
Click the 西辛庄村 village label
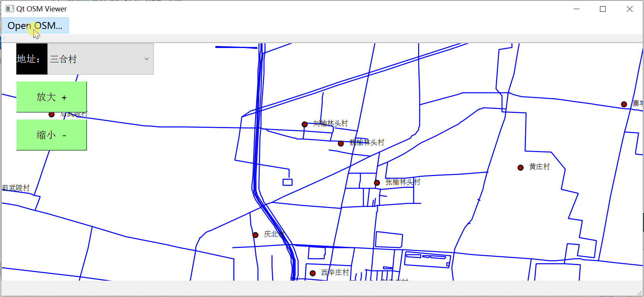point(335,272)
